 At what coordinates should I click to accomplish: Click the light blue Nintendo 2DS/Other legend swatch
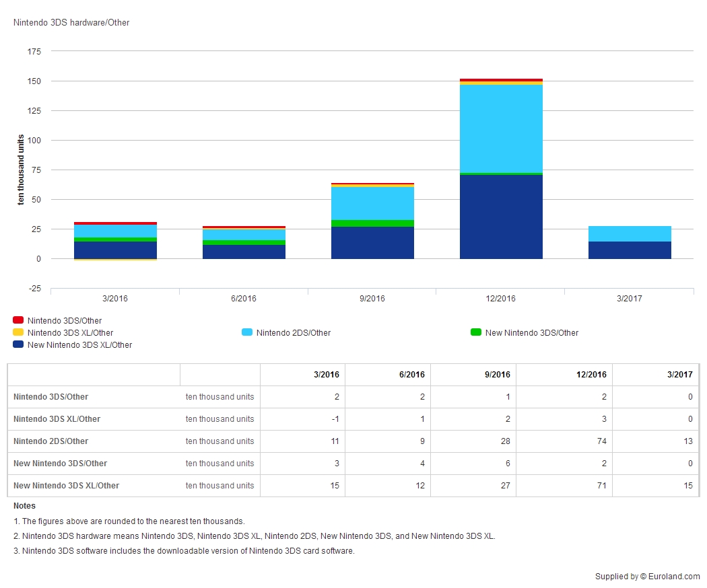coord(247,332)
